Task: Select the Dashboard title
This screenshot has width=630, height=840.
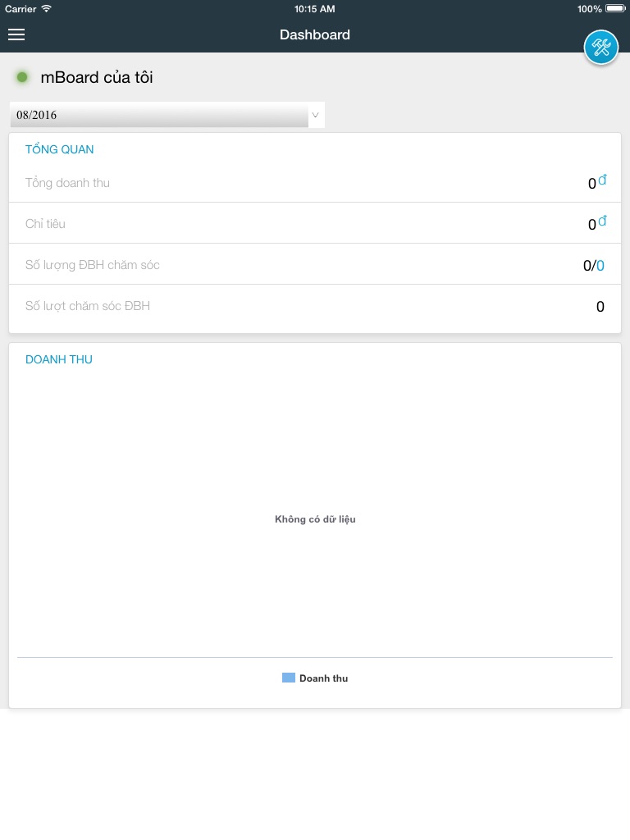Action: tap(315, 34)
